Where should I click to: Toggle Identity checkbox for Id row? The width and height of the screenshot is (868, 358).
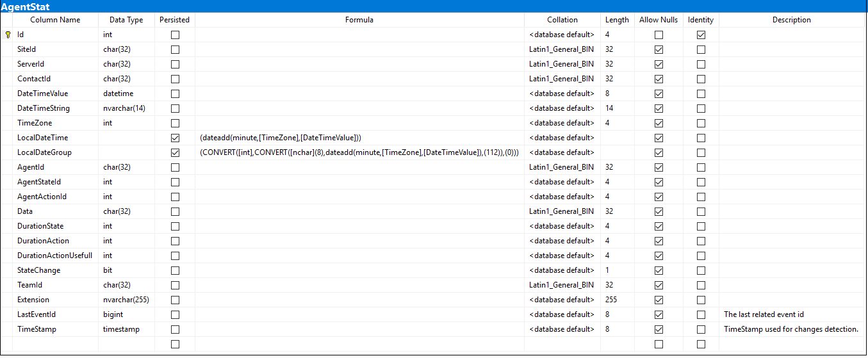click(701, 35)
